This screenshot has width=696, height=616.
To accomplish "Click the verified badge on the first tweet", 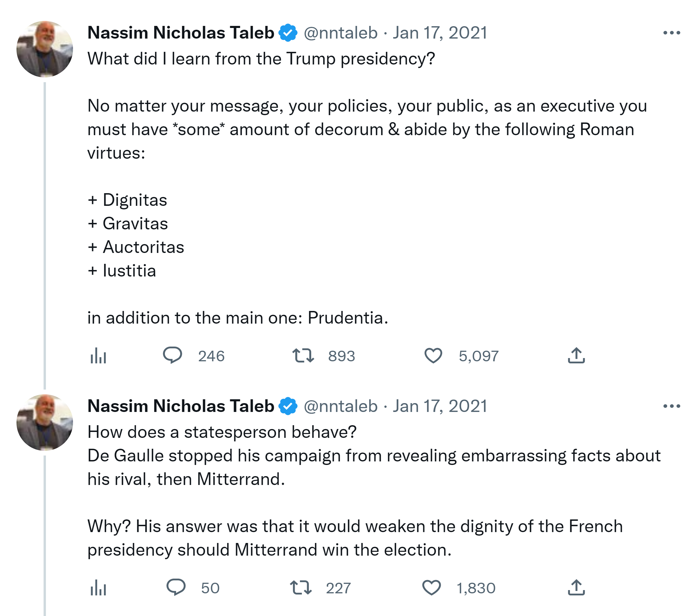I will (x=288, y=33).
